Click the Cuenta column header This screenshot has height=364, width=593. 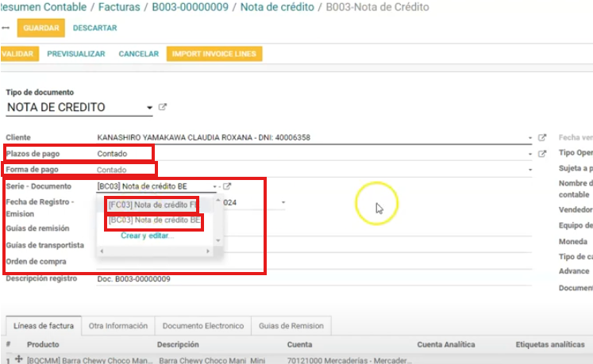pos(299,345)
